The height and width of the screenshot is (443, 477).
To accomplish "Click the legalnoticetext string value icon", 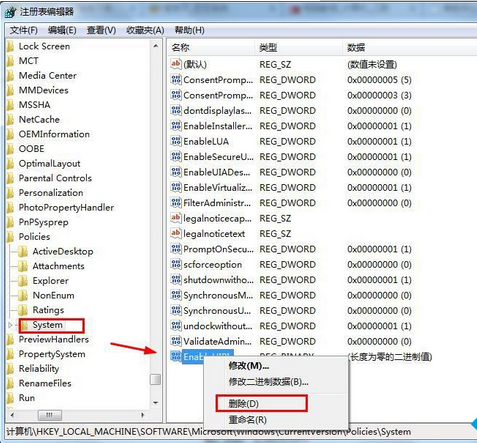I will pos(176,233).
